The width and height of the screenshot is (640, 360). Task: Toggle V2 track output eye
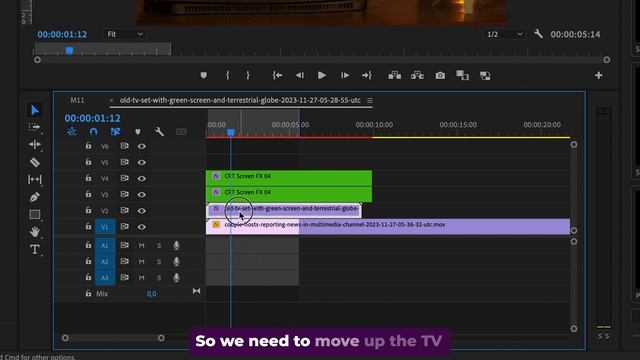click(142, 211)
